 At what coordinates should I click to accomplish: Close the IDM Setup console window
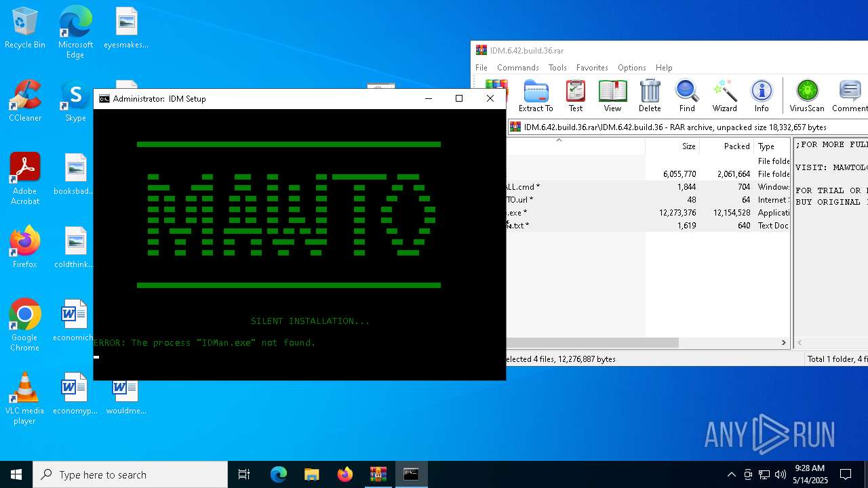(x=490, y=99)
